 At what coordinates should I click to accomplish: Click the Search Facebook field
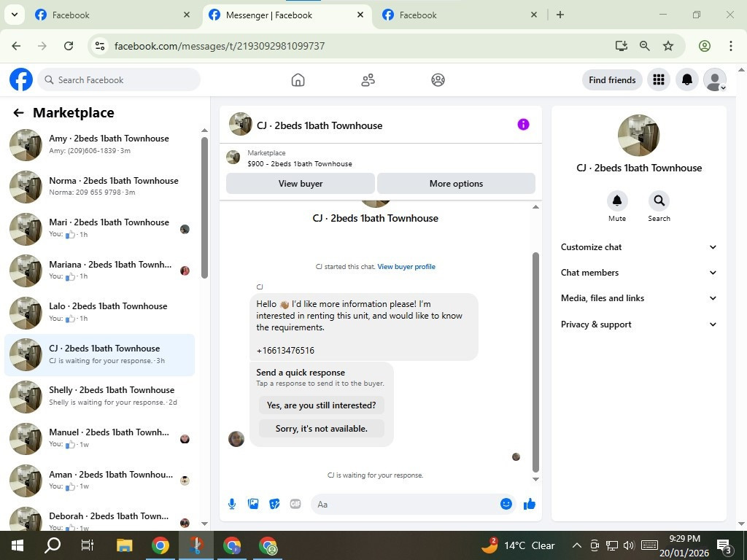[x=119, y=79]
